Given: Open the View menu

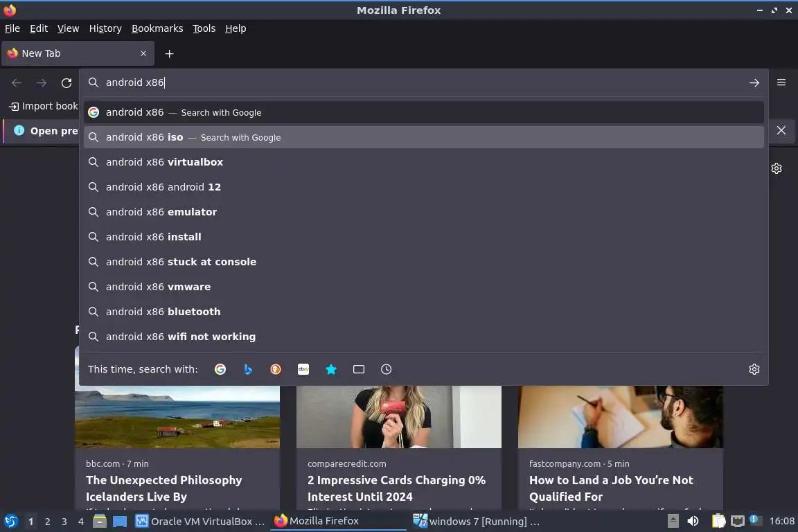Looking at the screenshot, I should click(x=68, y=28).
